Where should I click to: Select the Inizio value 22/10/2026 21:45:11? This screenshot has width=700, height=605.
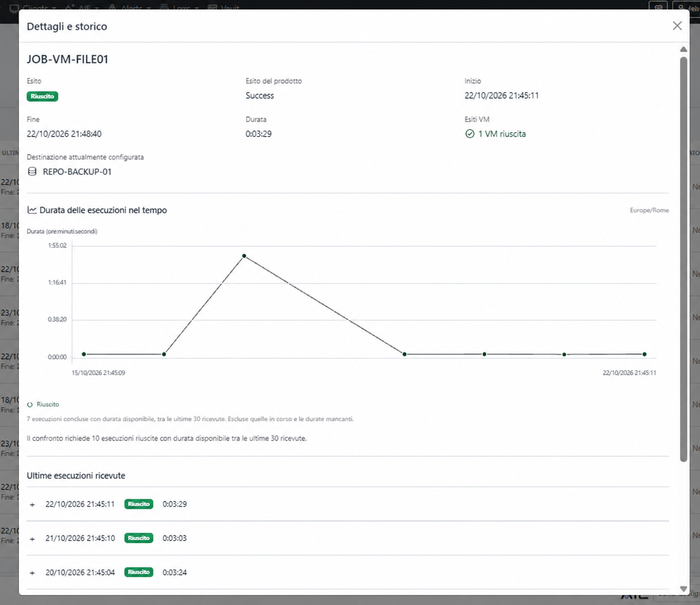pyautogui.click(x=501, y=95)
